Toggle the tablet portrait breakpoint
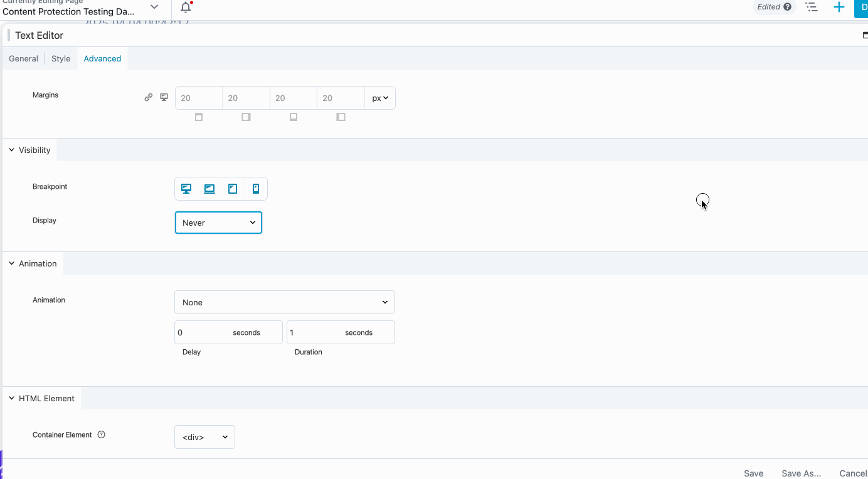 point(233,188)
